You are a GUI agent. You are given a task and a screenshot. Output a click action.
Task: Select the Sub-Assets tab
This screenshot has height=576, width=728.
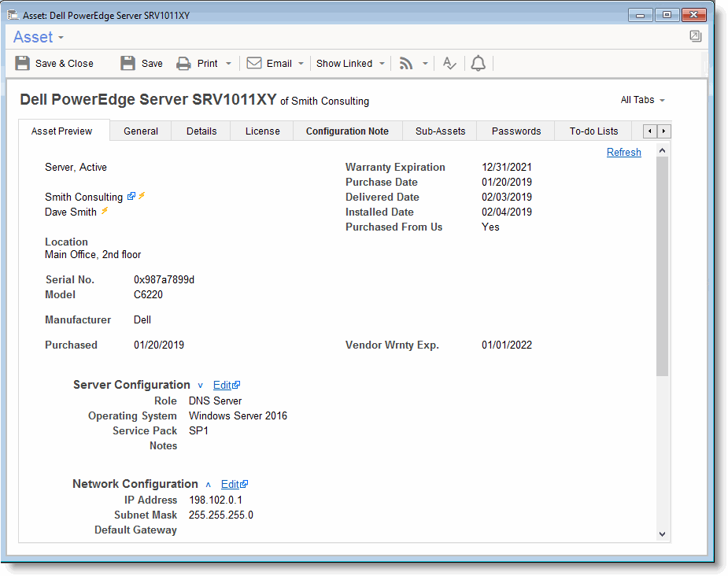click(x=440, y=131)
